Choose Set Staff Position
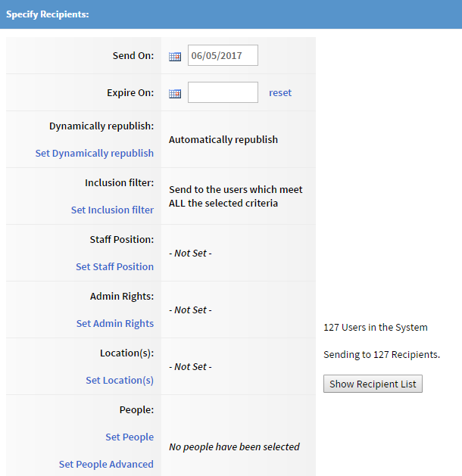The width and height of the screenshot is (462, 476). pos(114,266)
